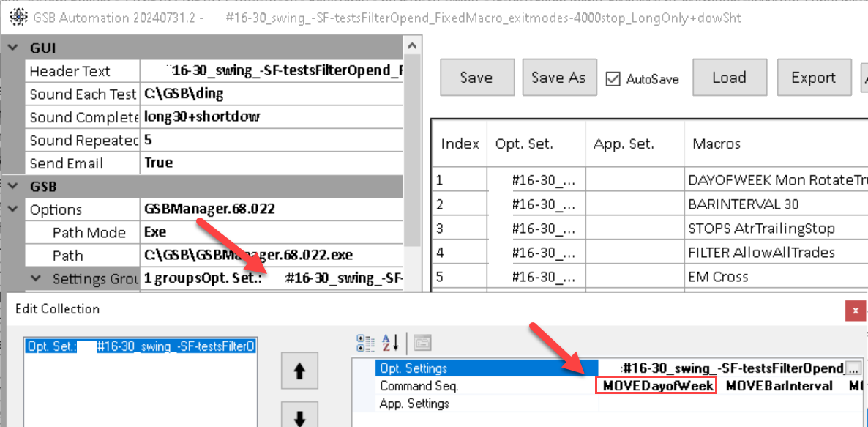Collapse the Settings Groups property node
Image resolution: width=868 pixels, height=427 pixels.
[36, 279]
